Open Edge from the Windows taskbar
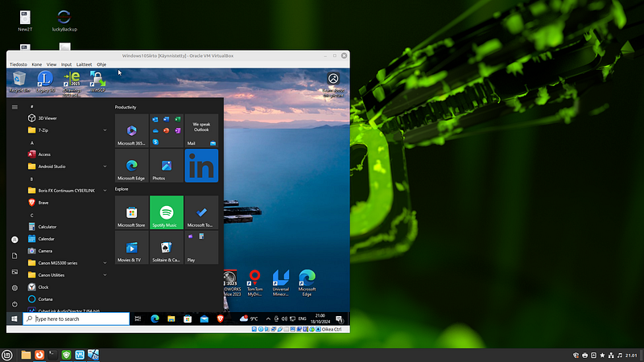The image size is (644, 362). 155,319
